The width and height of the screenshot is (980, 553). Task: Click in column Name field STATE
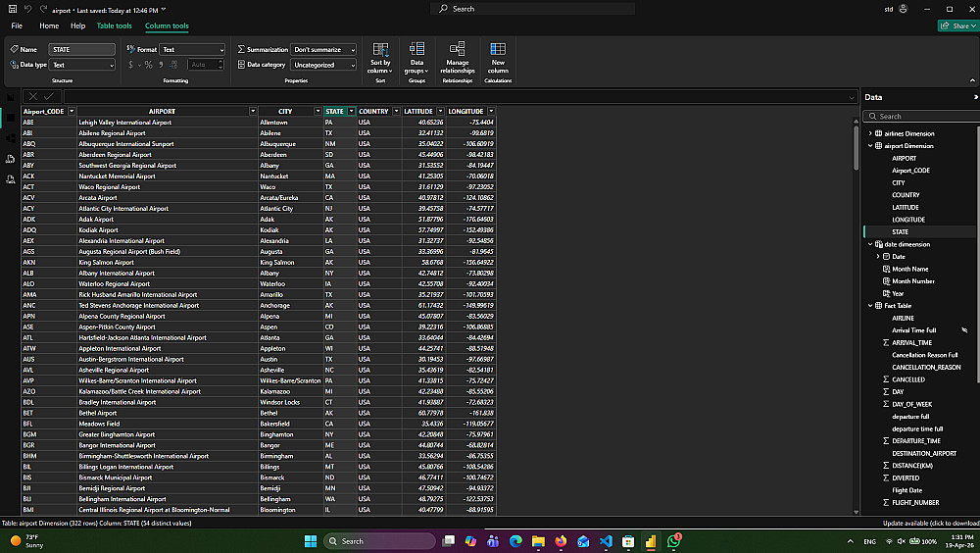click(82, 49)
